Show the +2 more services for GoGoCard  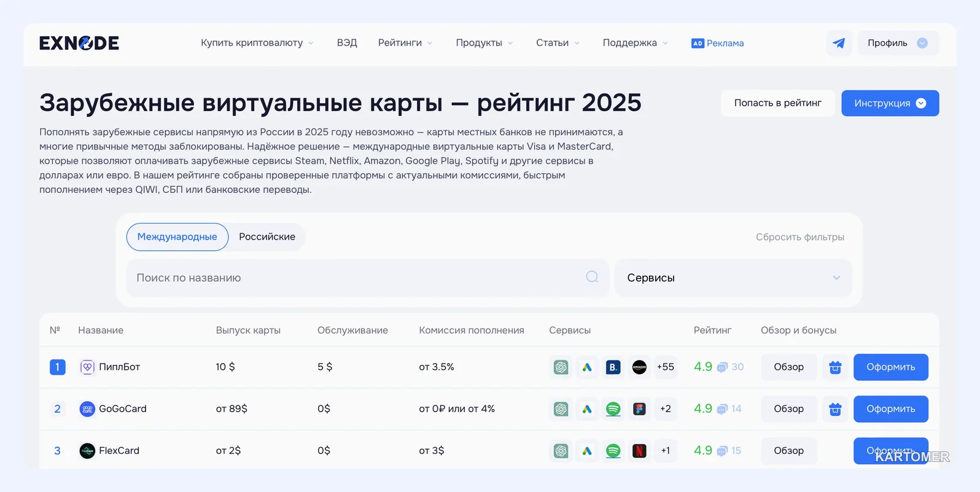pos(666,409)
